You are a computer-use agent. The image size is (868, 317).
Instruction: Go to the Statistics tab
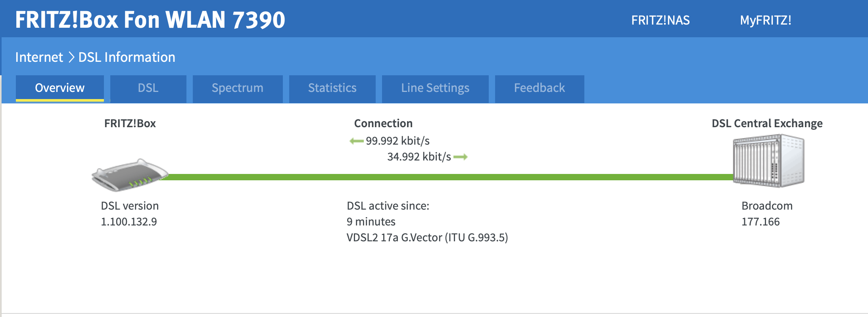(x=332, y=88)
